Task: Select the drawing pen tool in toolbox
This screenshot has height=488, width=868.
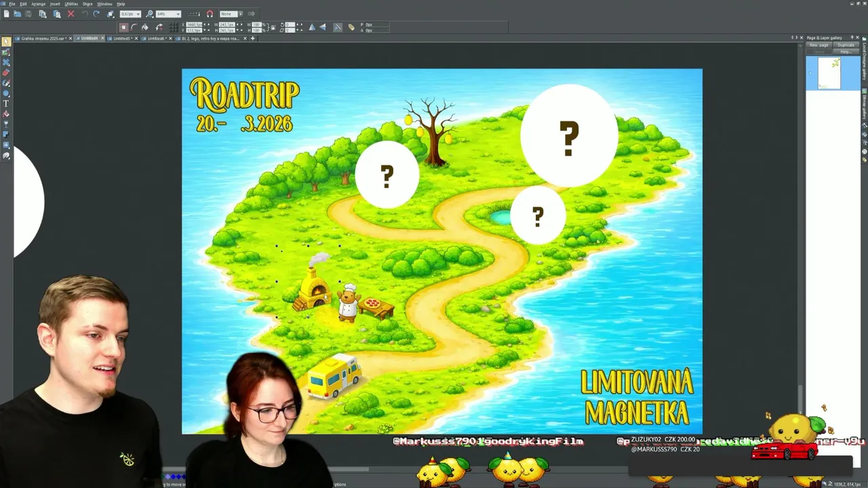Action: (x=6, y=83)
